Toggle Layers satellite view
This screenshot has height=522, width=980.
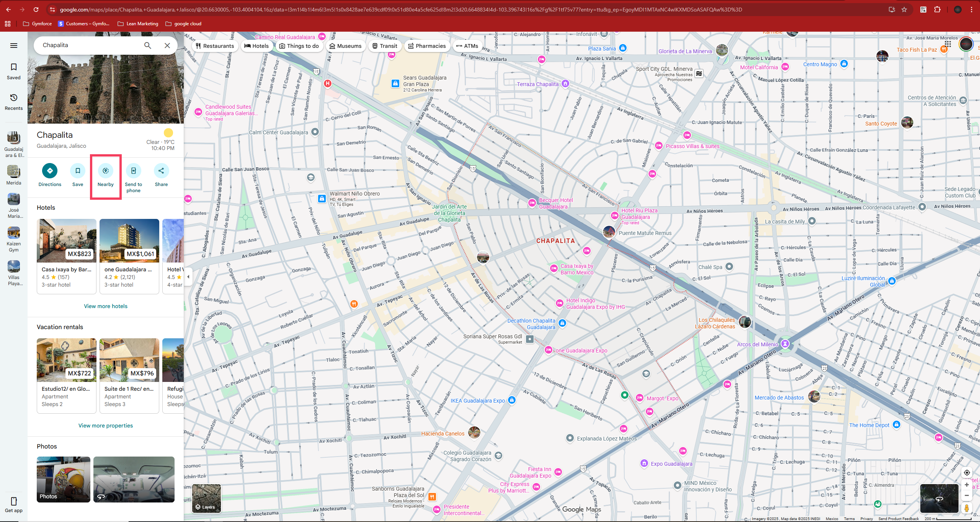pyautogui.click(x=207, y=498)
